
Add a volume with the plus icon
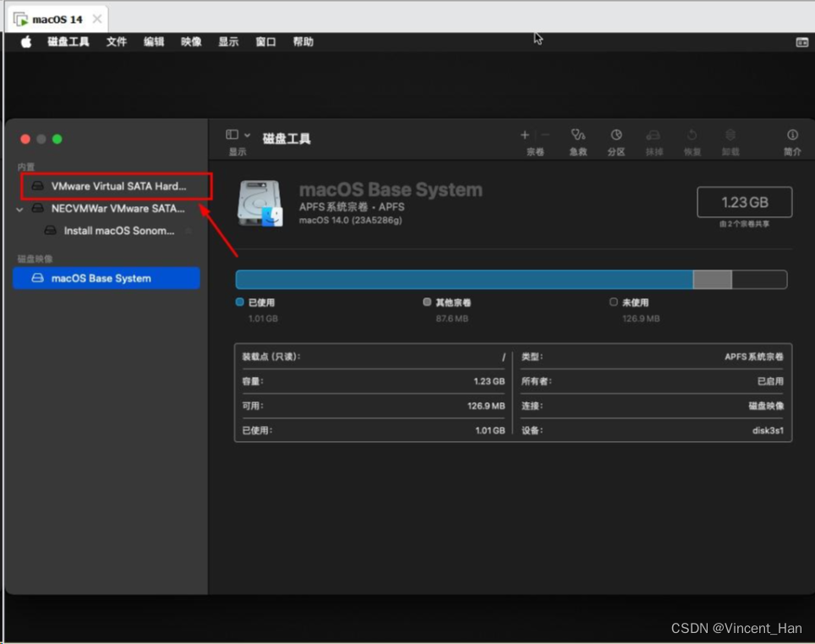point(525,135)
